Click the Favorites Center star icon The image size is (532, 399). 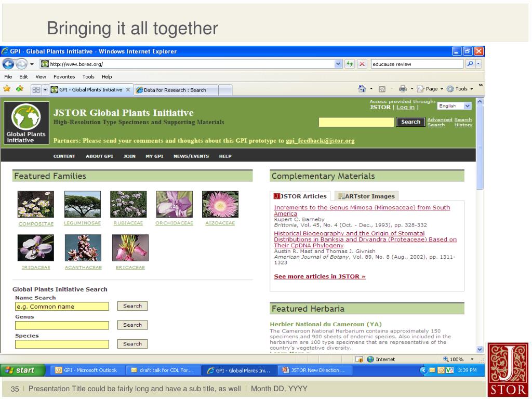click(7, 89)
